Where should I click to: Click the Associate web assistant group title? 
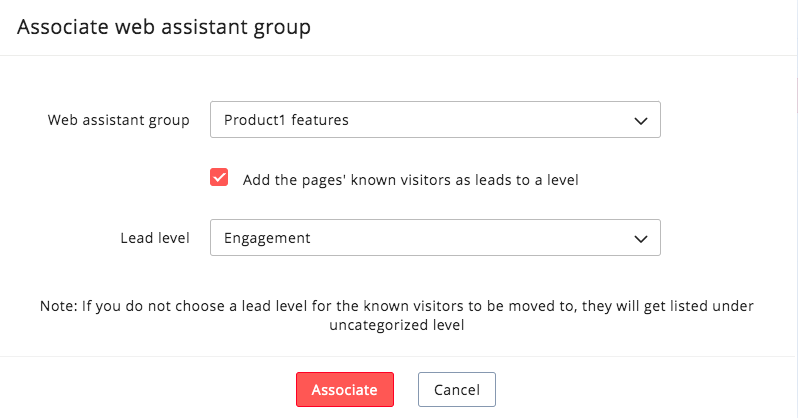(164, 27)
